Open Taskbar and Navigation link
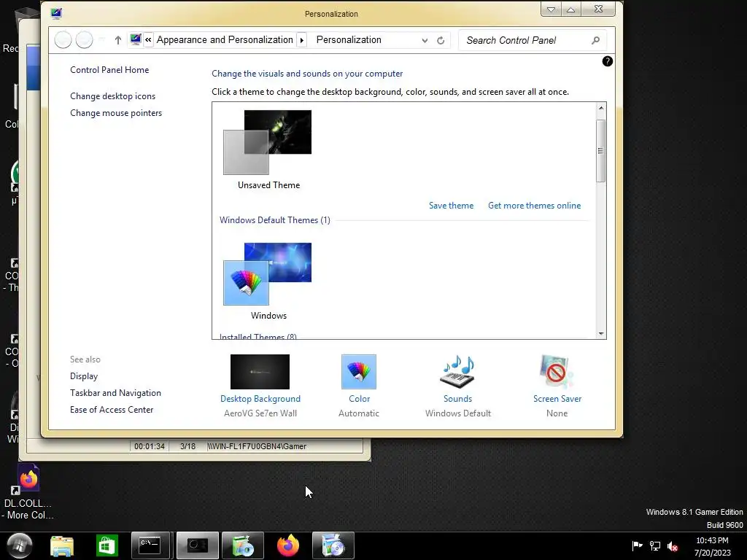Image resolution: width=747 pixels, height=560 pixels. point(115,393)
